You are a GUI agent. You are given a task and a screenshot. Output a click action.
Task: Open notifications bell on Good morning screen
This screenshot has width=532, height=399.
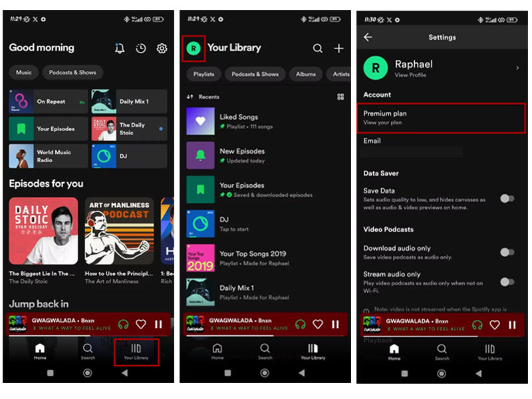pyautogui.click(x=120, y=49)
